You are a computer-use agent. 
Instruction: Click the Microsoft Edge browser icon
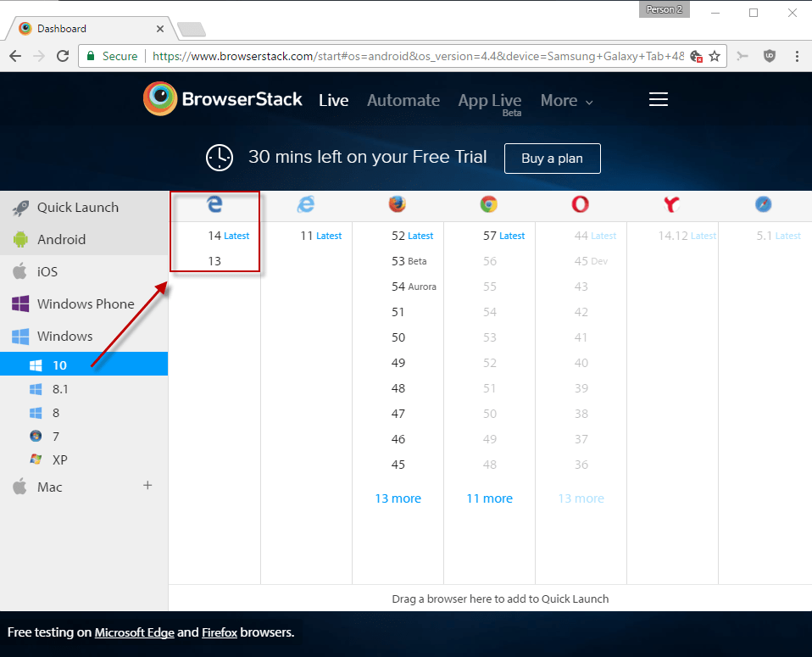(214, 204)
